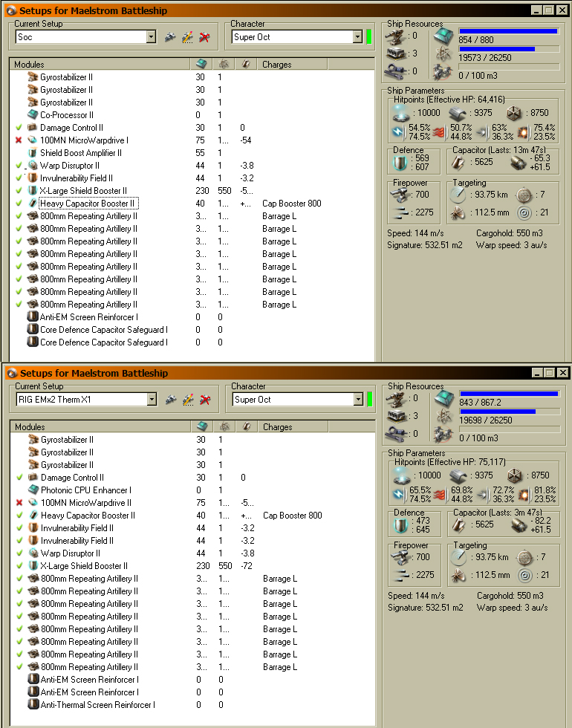The width and height of the screenshot is (572, 728).
Task: Toggle Heavy Capacitor Booster II status in Soc setup
Action: [x=19, y=204]
